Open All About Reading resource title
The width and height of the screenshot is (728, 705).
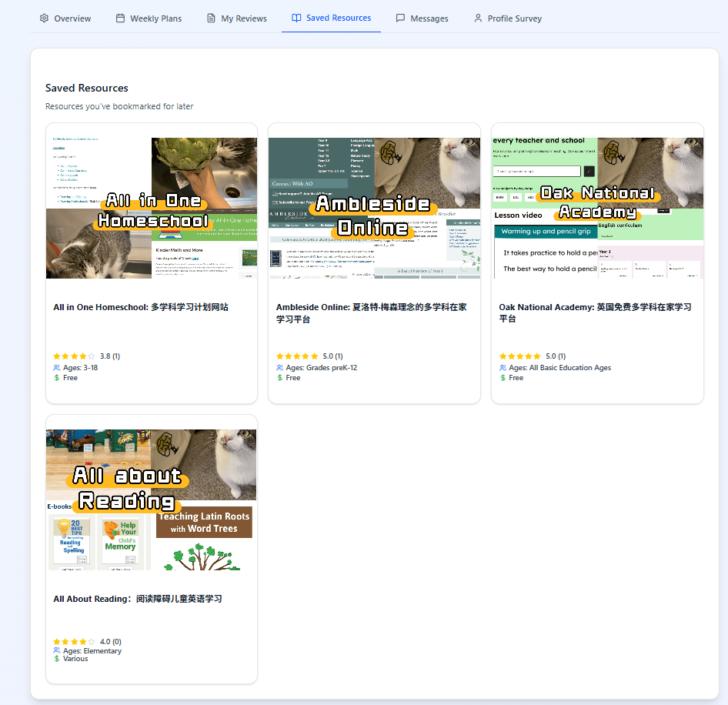tap(138, 599)
